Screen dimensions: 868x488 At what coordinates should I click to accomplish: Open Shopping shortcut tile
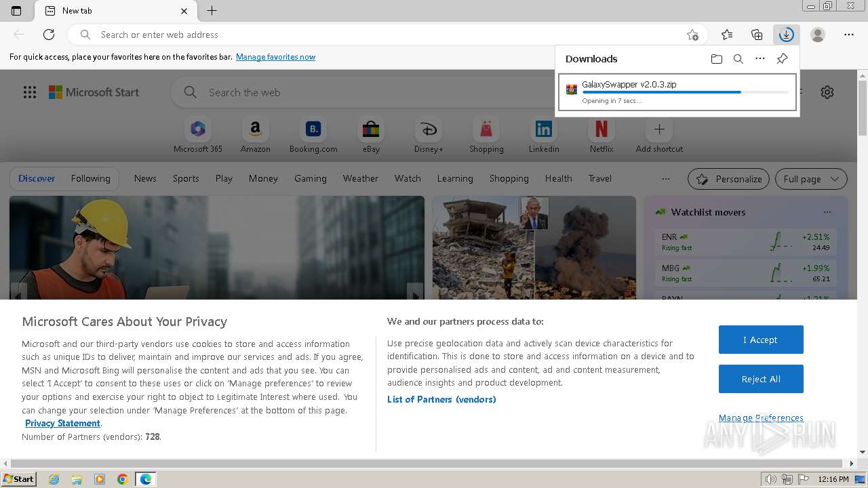point(486,135)
